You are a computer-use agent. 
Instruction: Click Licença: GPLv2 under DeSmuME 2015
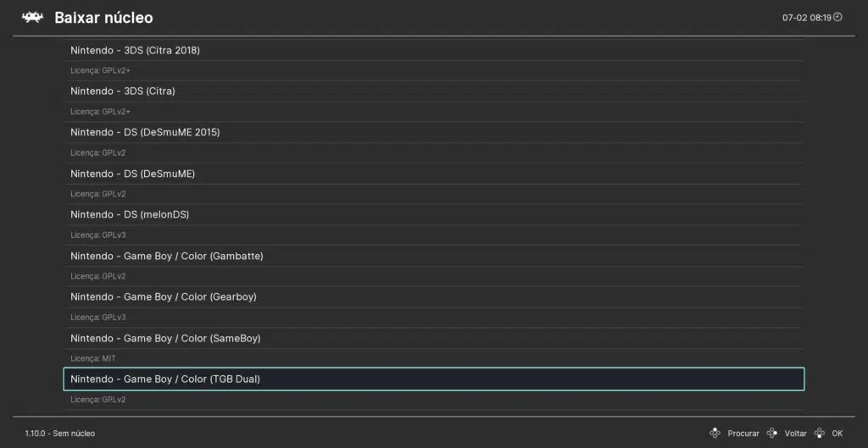pos(98,152)
